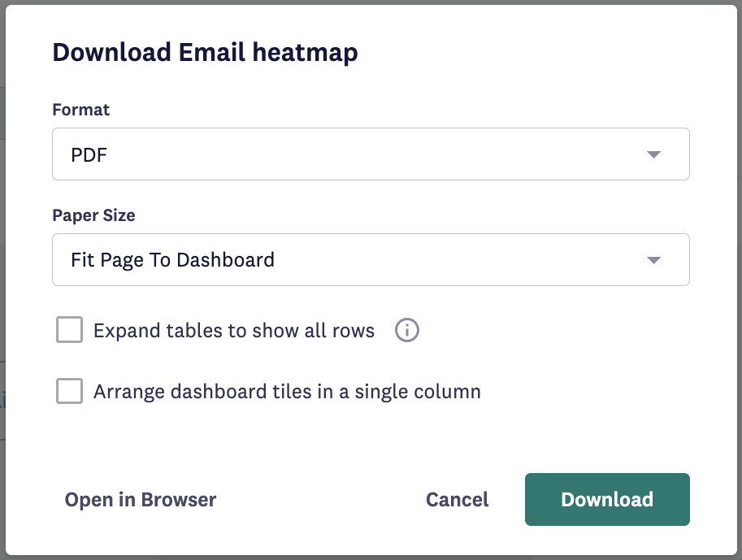Viewport: 742px width, 560px height.
Task: Click the 'Expand tables to show all rows' label
Action: click(234, 331)
